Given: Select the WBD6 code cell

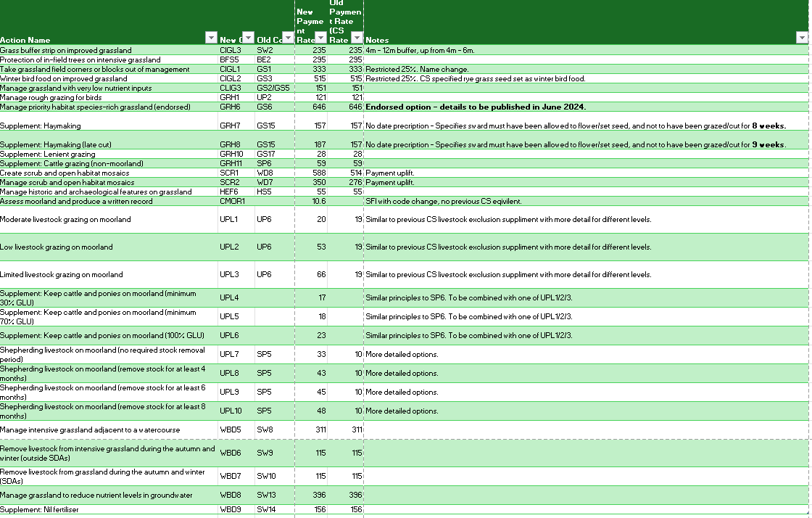Looking at the screenshot, I should [236, 453].
